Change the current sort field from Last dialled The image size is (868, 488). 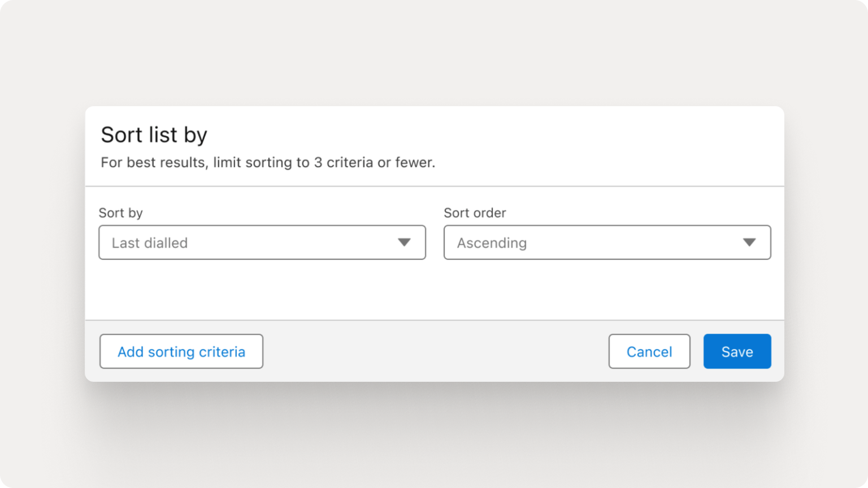pyautogui.click(x=262, y=242)
